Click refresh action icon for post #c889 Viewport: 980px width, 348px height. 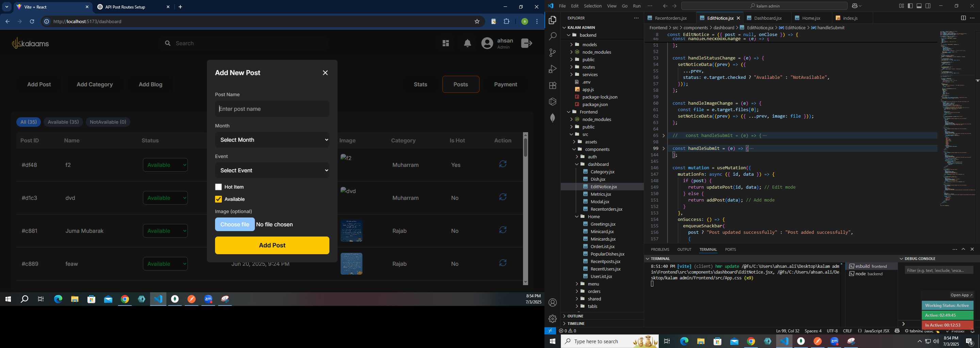coord(503,263)
